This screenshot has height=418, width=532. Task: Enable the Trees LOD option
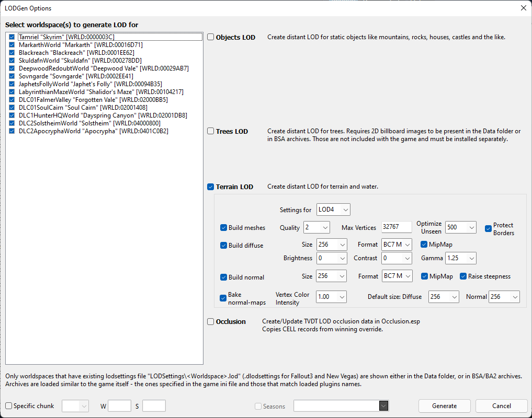(211, 131)
